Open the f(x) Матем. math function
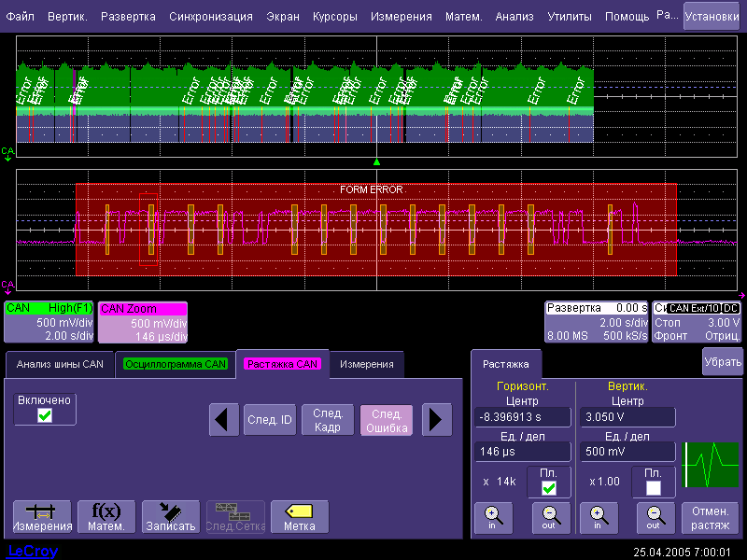The image size is (747, 560). point(106,517)
